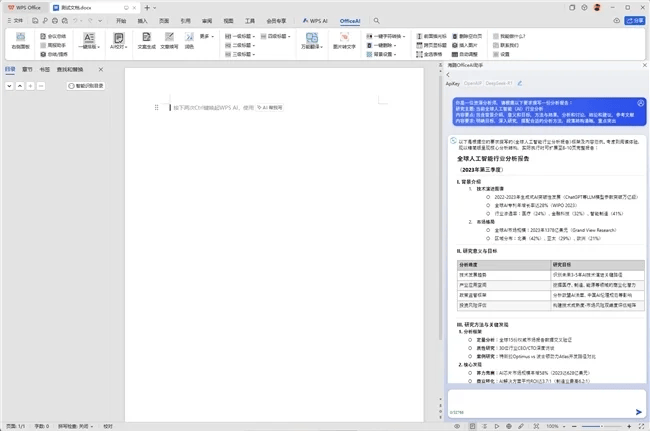
Task: Open the 一键字符转换 character conversion dropdown
Action: [x=386, y=36]
